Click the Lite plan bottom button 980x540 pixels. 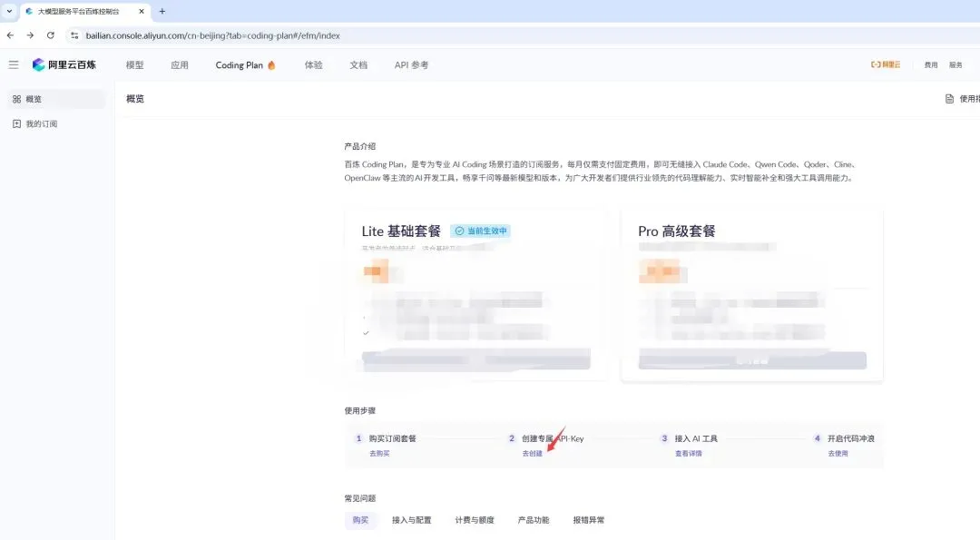click(476, 359)
